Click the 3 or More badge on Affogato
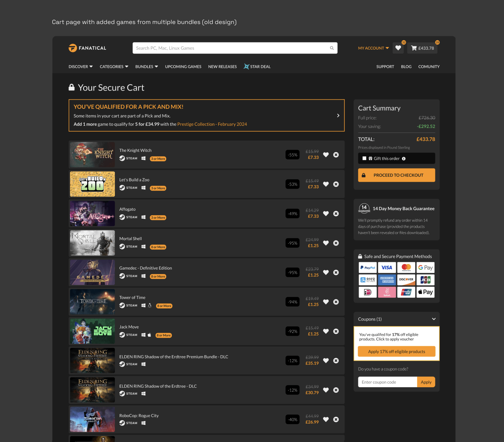The width and height of the screenshot is (504, 442). [158, 217]
